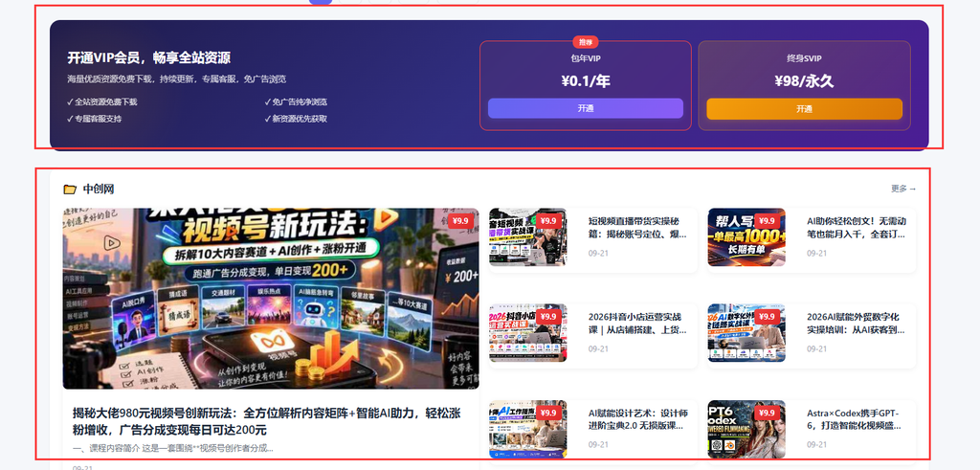Open the 2026抖音小店运营实战课 thumbnail
980x470 pixels.
tap(527, 333)
